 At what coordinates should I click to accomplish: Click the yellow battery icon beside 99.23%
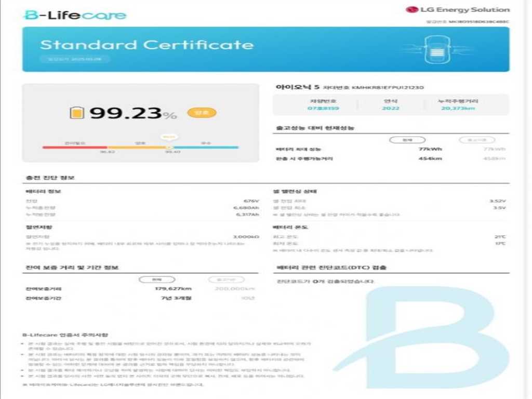[x=77, y=113]
